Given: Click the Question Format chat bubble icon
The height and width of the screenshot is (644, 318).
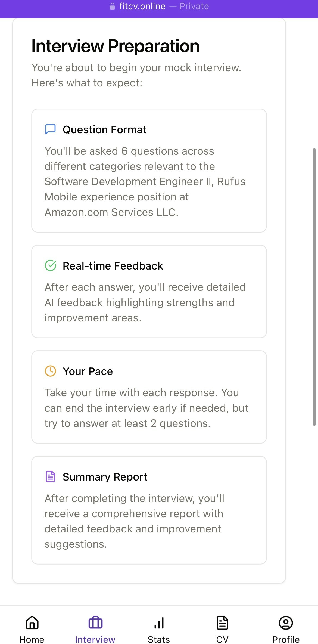Looking at the screenshot, I should (50, 129).
